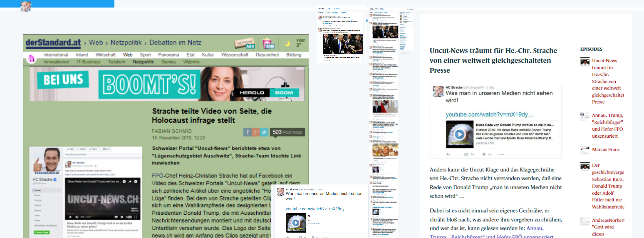Open Debatten im Netz breadcrumb
The image size is (644, 238).
click(x=175, y=43)
